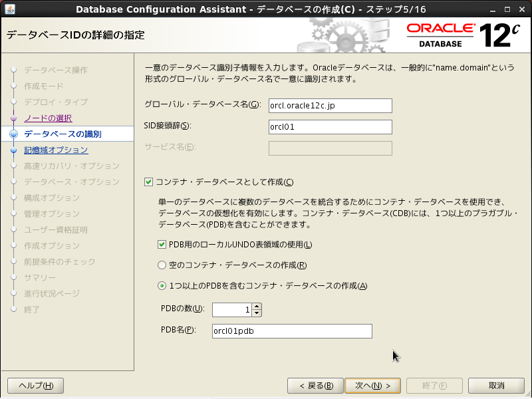
Task: Open the 記憶域オプション step link
Action: tap(56, 150)
